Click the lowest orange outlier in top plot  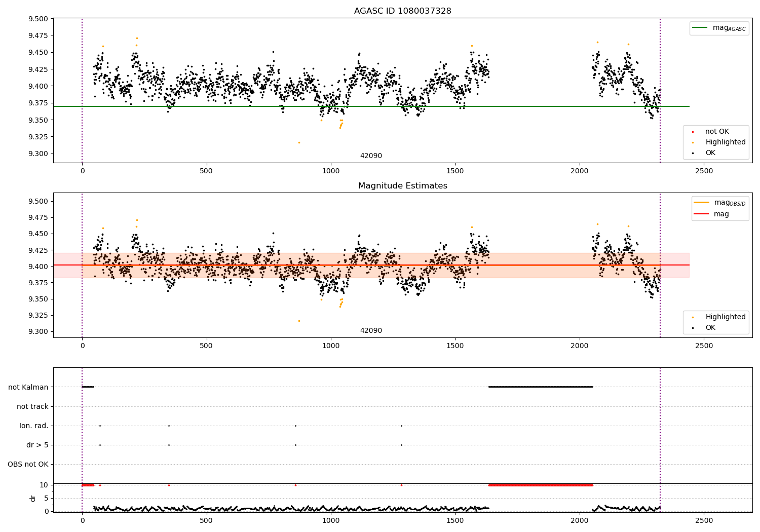click(x=299, y=143)
